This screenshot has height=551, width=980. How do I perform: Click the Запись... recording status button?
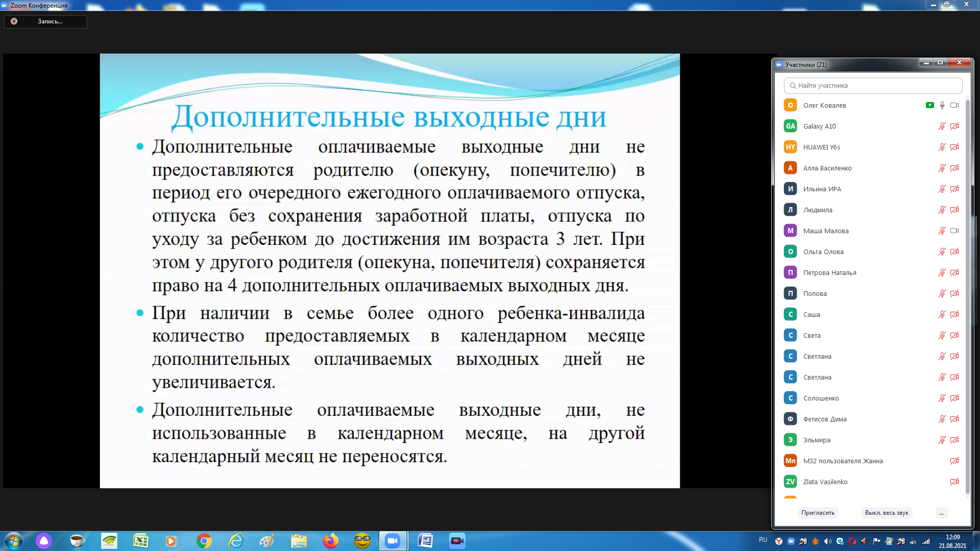click(45, 21)
